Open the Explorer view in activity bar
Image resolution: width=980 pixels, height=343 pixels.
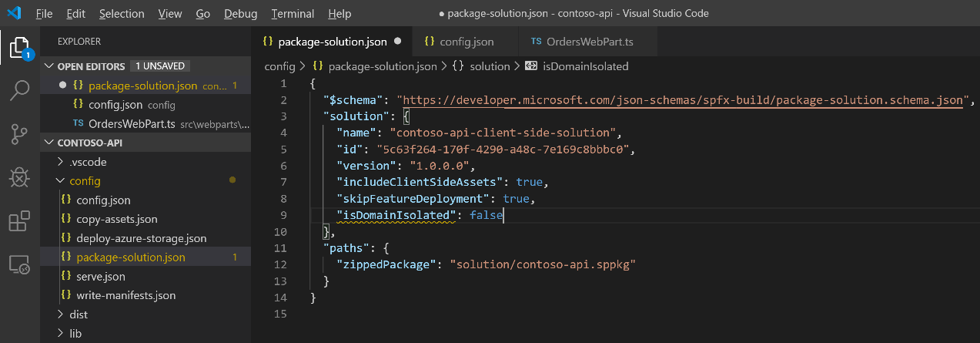coord(19,49)
